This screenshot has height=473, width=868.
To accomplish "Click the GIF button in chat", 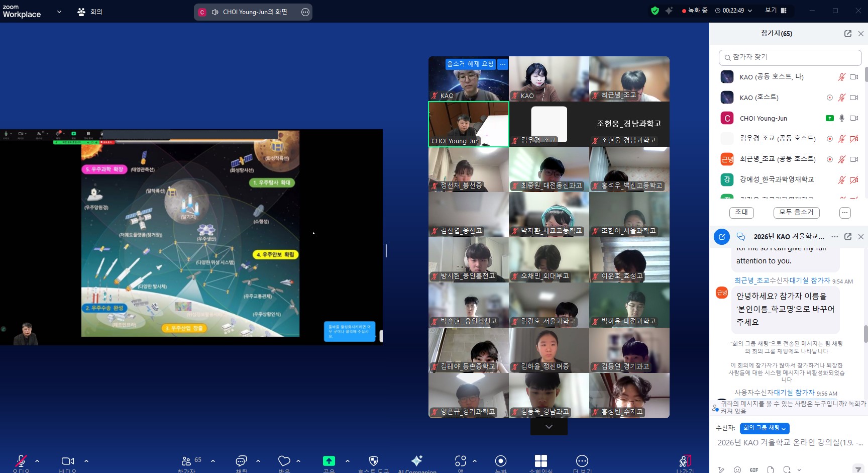I will pos(754,469).
